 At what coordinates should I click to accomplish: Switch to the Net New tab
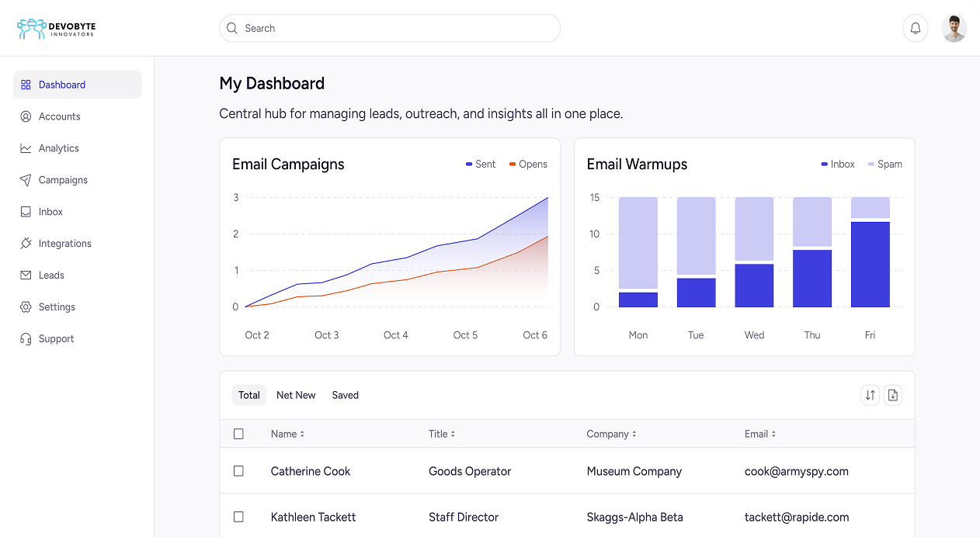click(296, 395)
